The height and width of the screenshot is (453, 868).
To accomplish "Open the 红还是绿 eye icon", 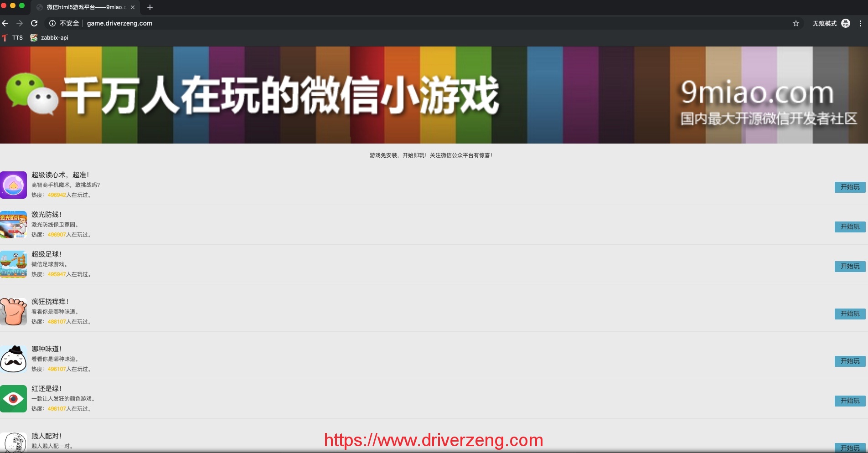I will coord(14,399).
